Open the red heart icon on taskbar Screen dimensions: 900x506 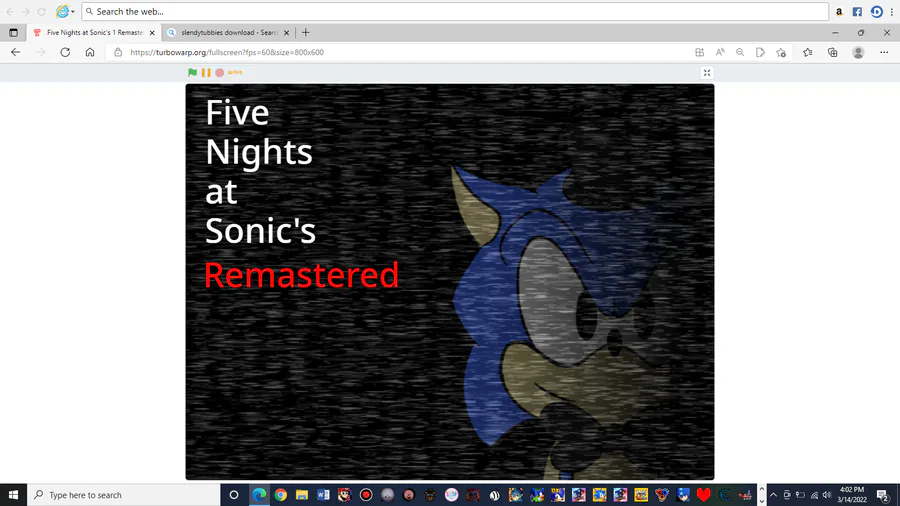(703, 495)
